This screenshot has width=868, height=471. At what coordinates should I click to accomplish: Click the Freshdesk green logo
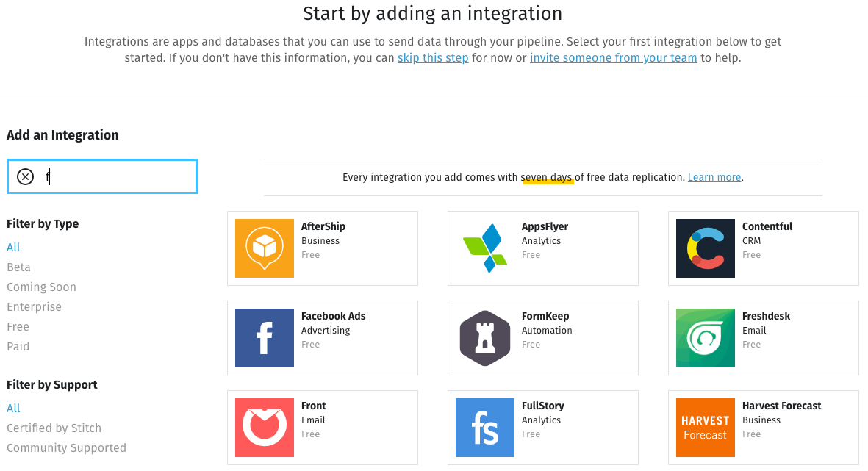click(x=706, y=337)
